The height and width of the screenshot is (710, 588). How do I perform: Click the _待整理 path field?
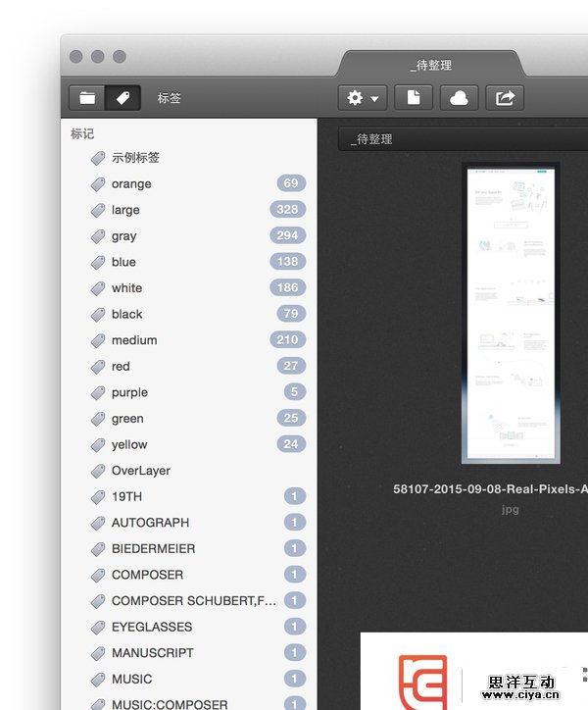[x=463, y=139]
